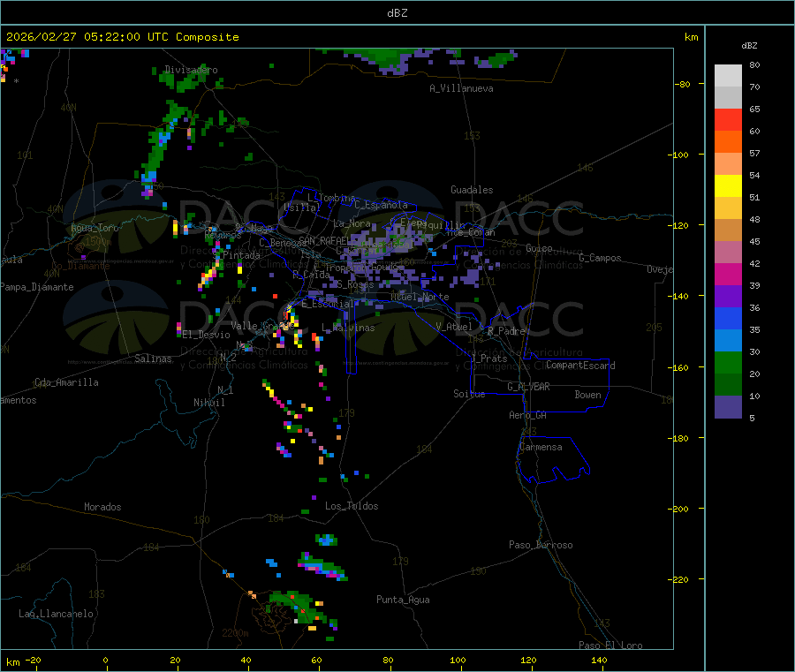
Task: Click the V_Atuel location label
Action: pyautogui.click(x=454, y=327)
